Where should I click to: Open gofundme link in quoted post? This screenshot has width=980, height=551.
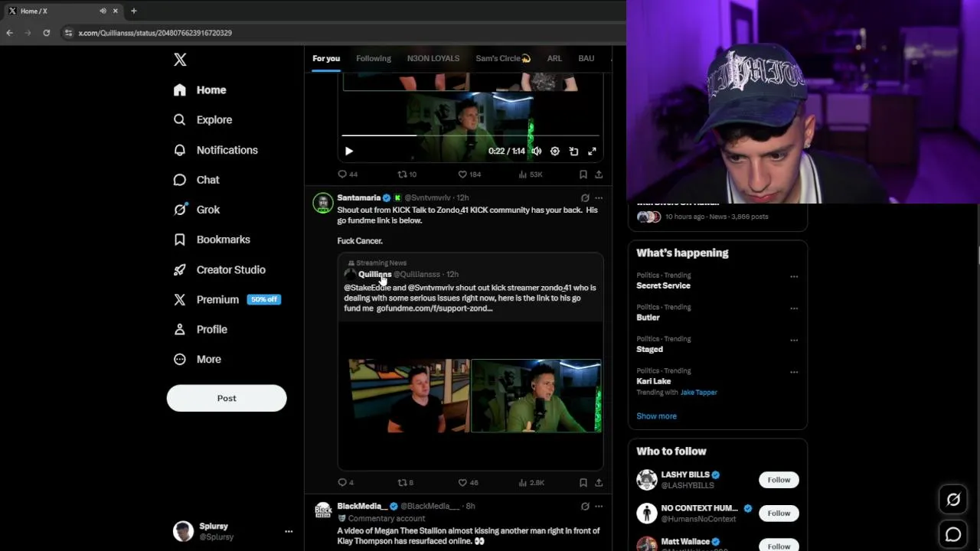click(434, 308)
